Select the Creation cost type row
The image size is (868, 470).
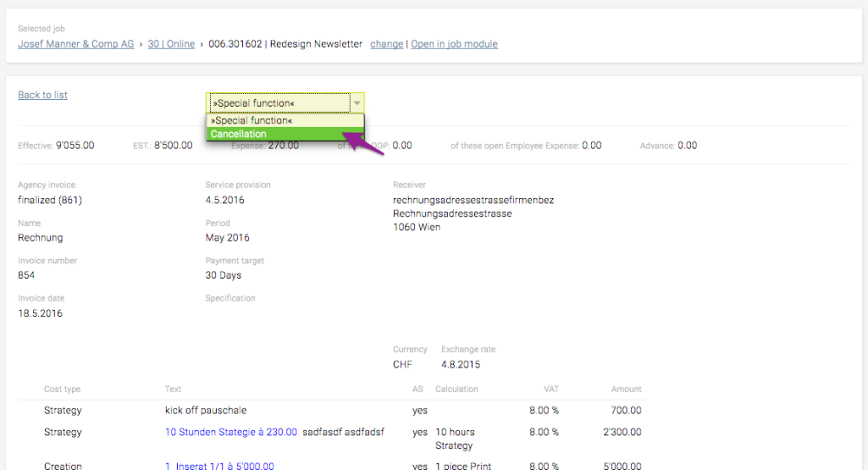[x=63, y=467]
